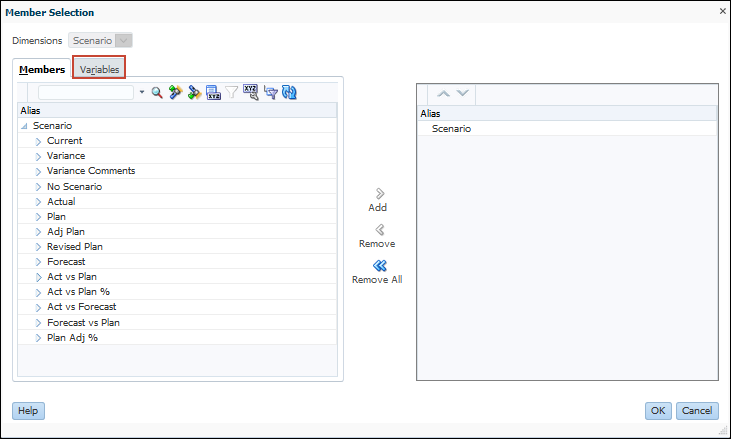Image resolution: width=731 pixels, height=439 pixels.
Task: Click the Remove All double-chevron icon
Action: pyautogui.click(x=380, y=266)
